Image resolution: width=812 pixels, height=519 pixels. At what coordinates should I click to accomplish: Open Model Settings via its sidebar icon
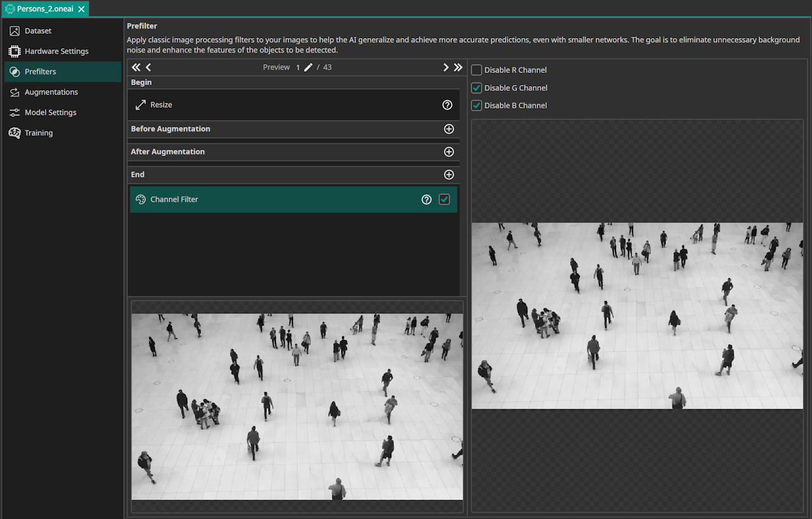pyautogui.click(x=13, y=112)
